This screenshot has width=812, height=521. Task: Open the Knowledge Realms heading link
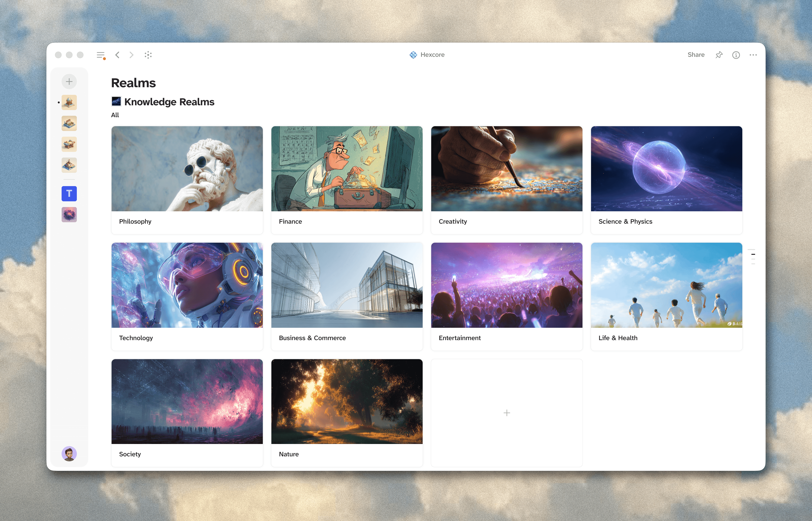(x=169, y=102)
